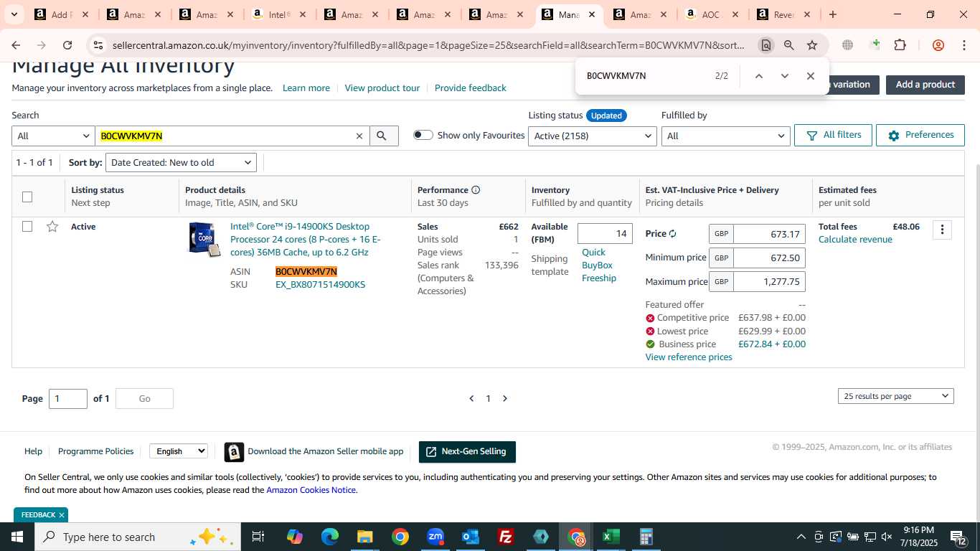The height and width of the screenshot is (551, 980).
Task: Change the footer language dropdown English
Action: [179, 451]
